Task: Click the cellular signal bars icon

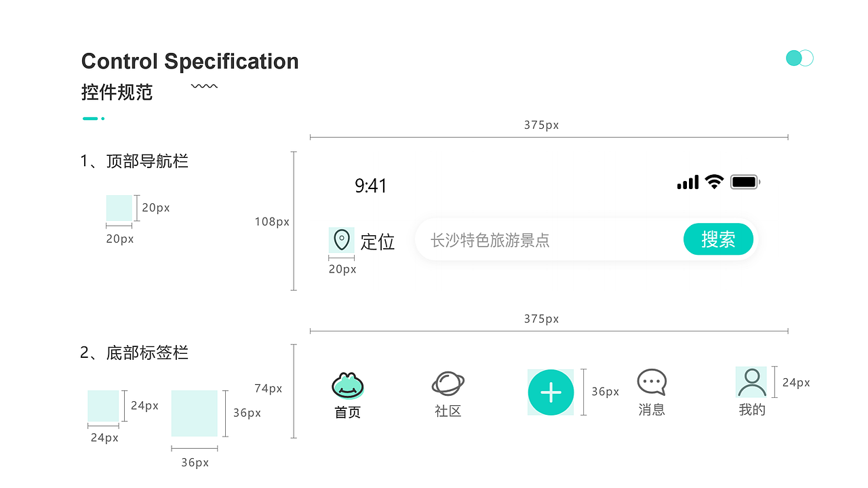Action: tap(687, 182)
